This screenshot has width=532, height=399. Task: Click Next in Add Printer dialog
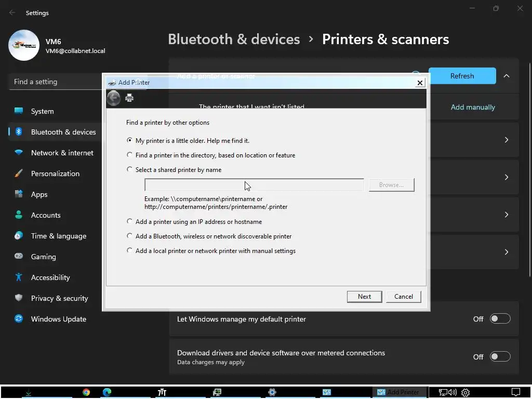point(364,297)
